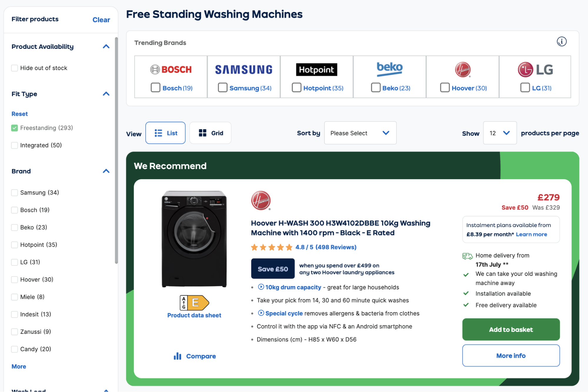This screenshot has width=588, height=392.
Task: Select the List view option
Action: click(x=165, y=133)
